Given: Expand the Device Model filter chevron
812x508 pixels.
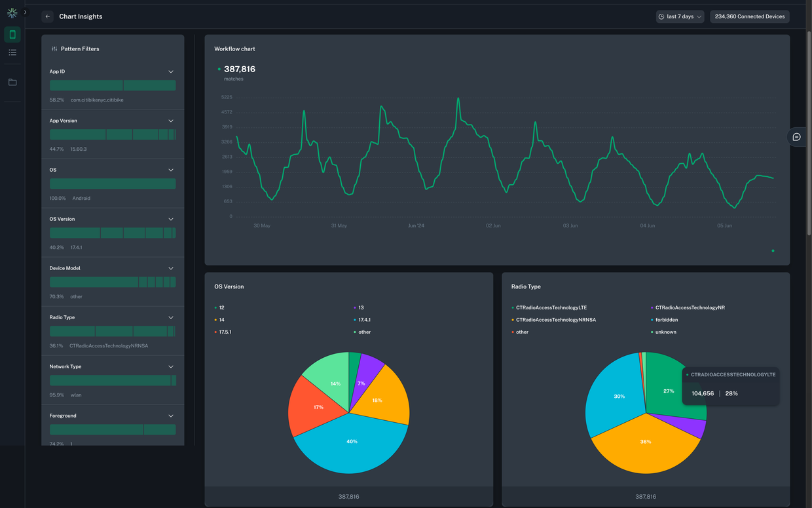Looking at the screenshot, I should [171, 268].
